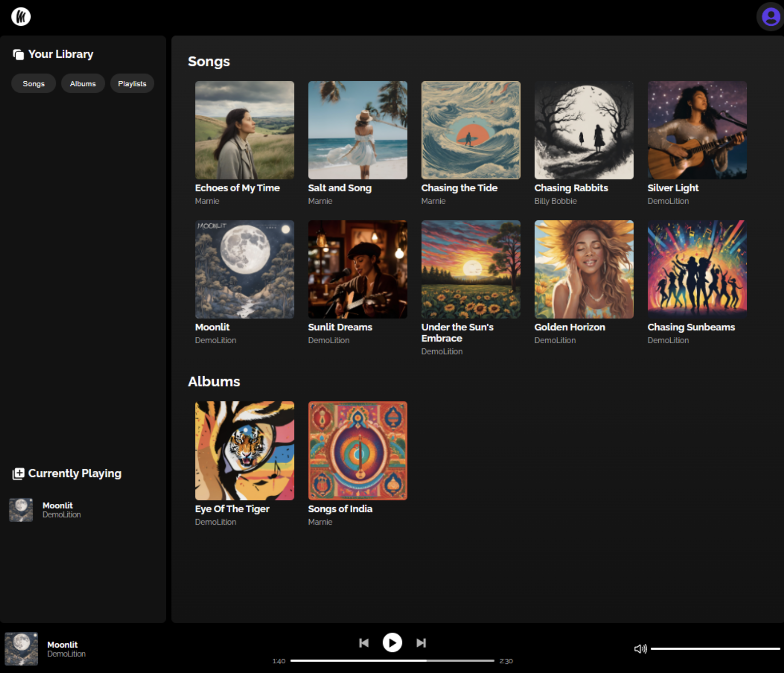Click the Chasing the Tide title
The image size is (784, 673).
(459, 188)
